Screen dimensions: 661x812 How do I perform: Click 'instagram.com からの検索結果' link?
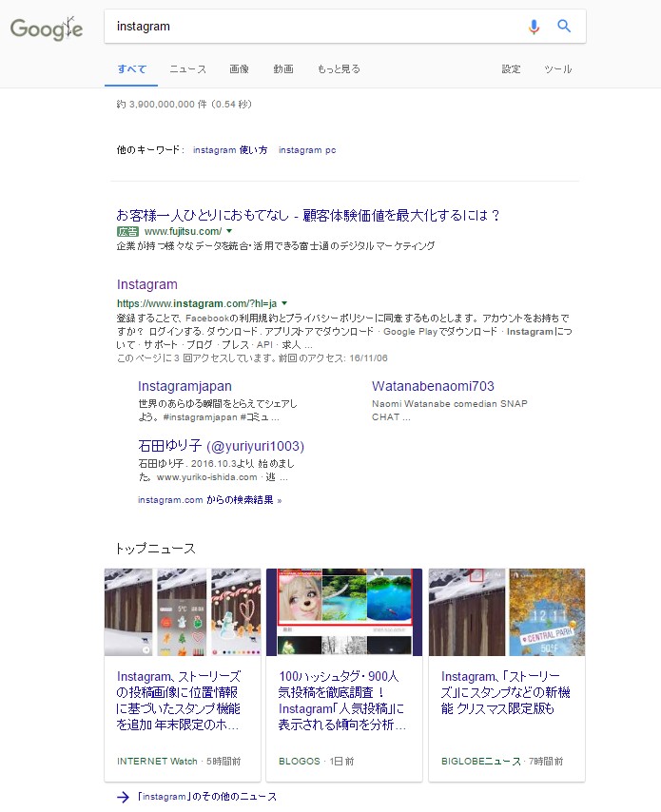[x=210, y=500]
